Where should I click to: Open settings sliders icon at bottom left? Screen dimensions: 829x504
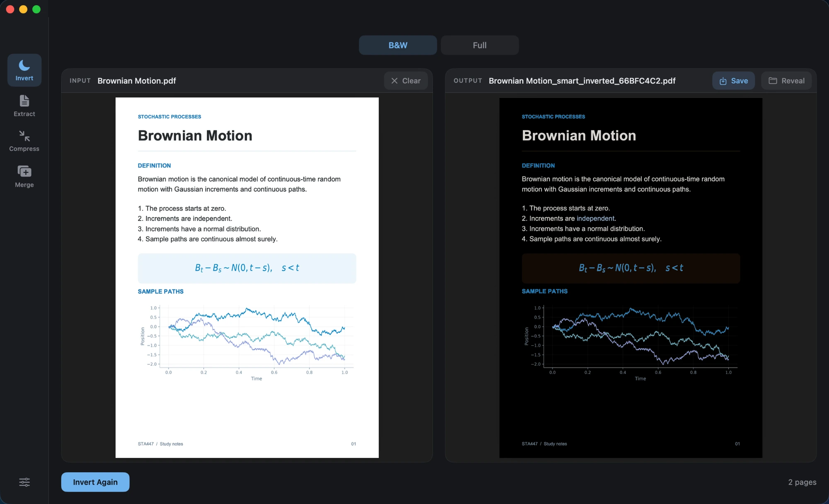24,482
